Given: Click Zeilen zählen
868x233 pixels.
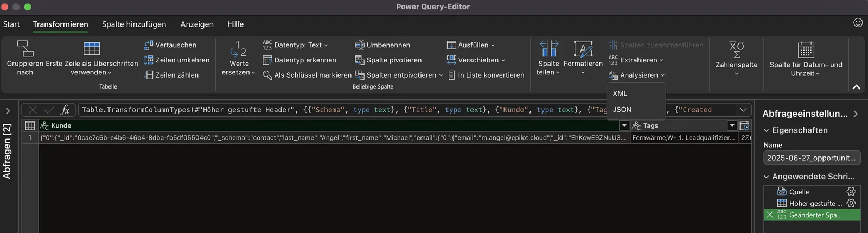Looking at the screenshot, I should point(171,75).
